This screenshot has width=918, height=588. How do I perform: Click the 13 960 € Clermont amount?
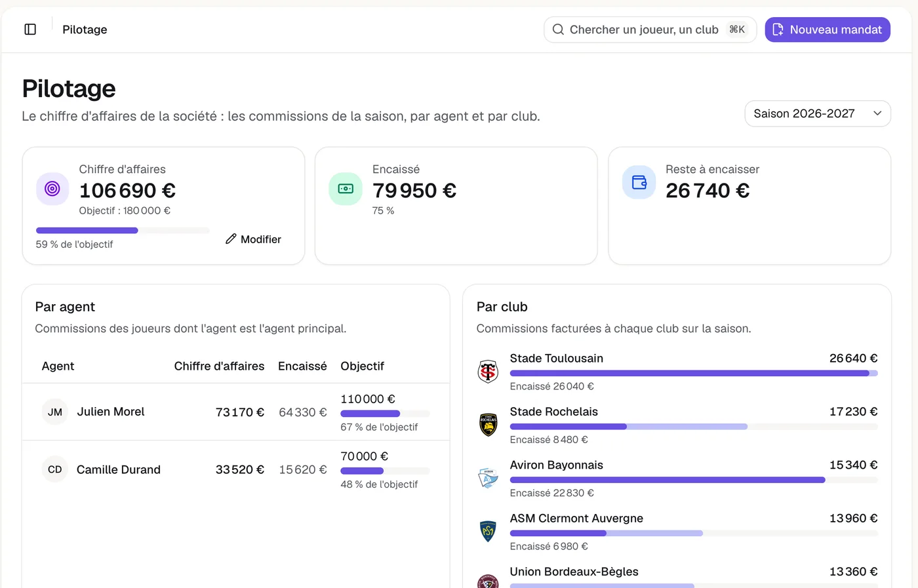pos(854,518)
